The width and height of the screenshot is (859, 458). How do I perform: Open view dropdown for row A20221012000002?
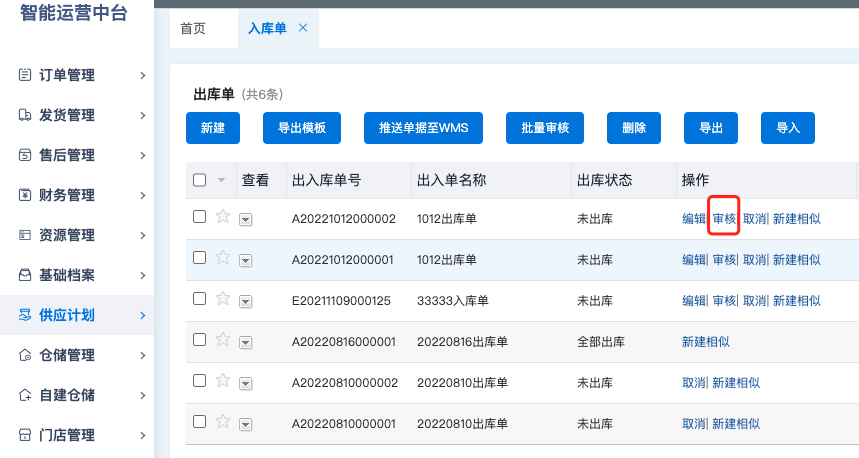pyautogui.click(x=245, y=220)
